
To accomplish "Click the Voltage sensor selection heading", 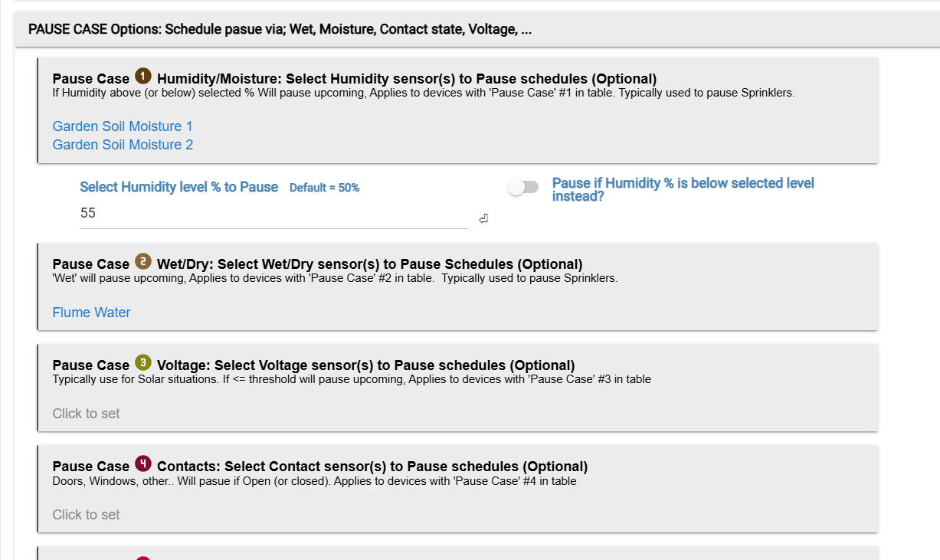I will tap(365, 365).
